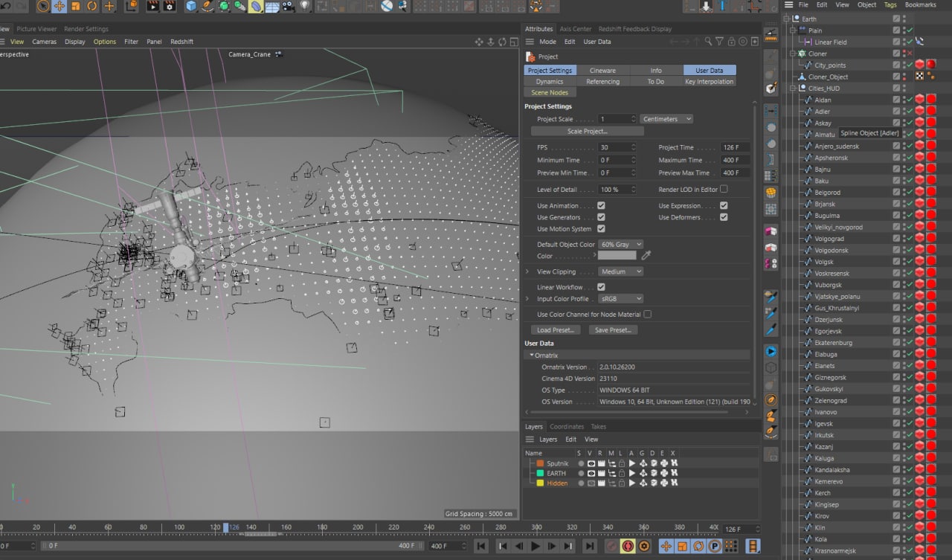Open the spline Pen tool icon
This screenshot has height=560, width=952.
(208, 6)
